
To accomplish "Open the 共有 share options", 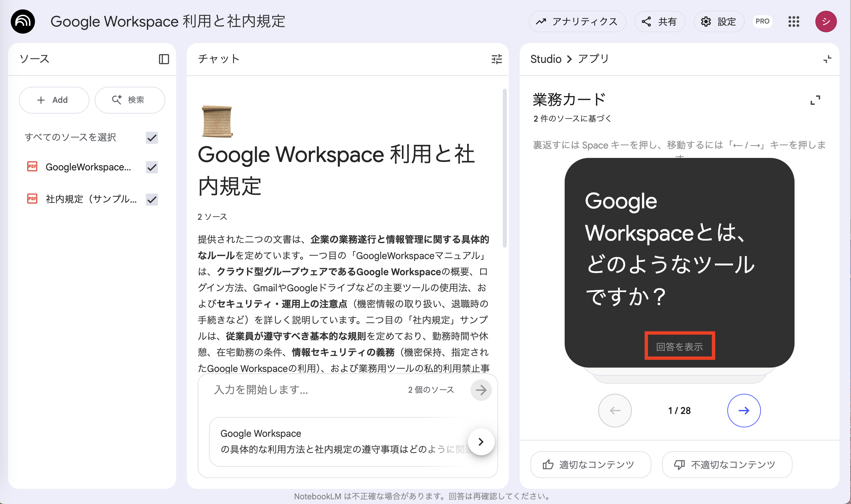I will point(659,22).
